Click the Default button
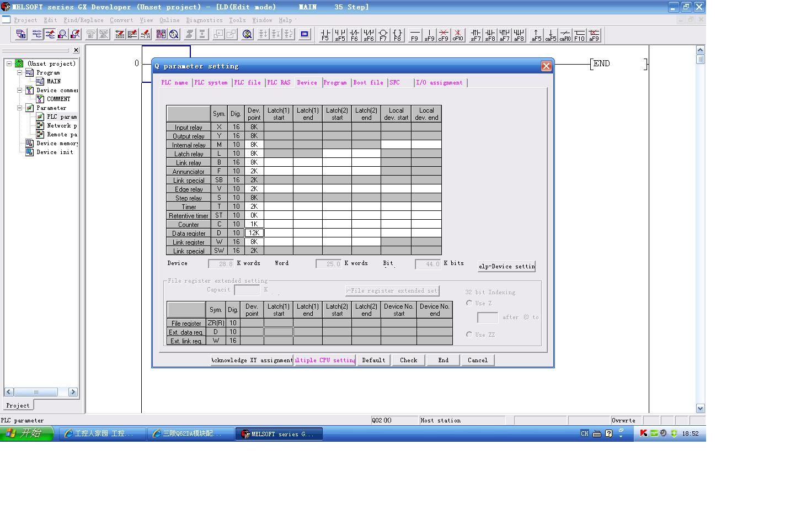 tap(373, 360)
